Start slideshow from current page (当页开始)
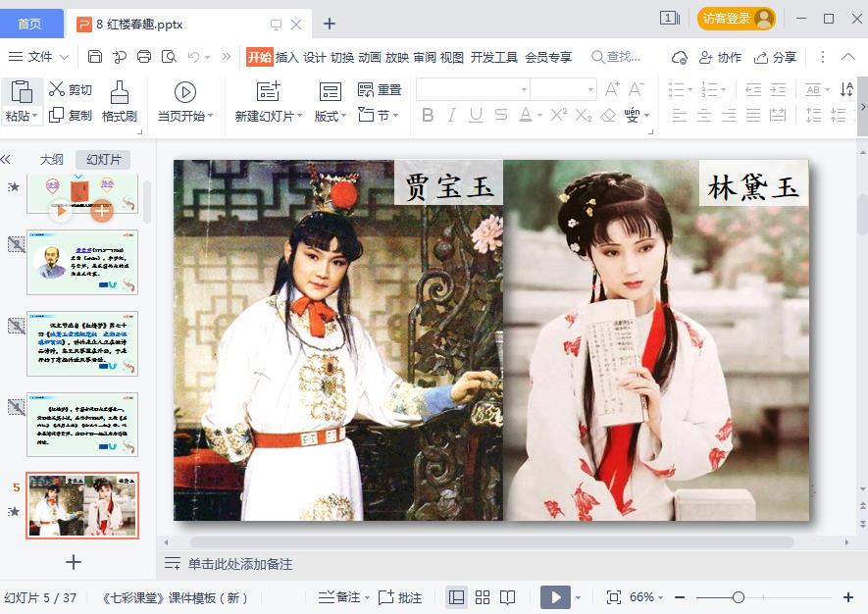 [x=185, y=101]
